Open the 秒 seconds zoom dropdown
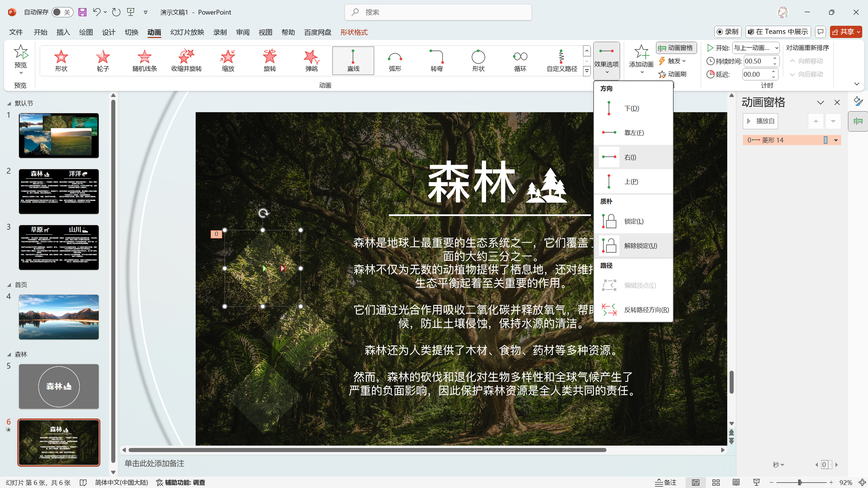868x488 pixels. pos(778,465)
